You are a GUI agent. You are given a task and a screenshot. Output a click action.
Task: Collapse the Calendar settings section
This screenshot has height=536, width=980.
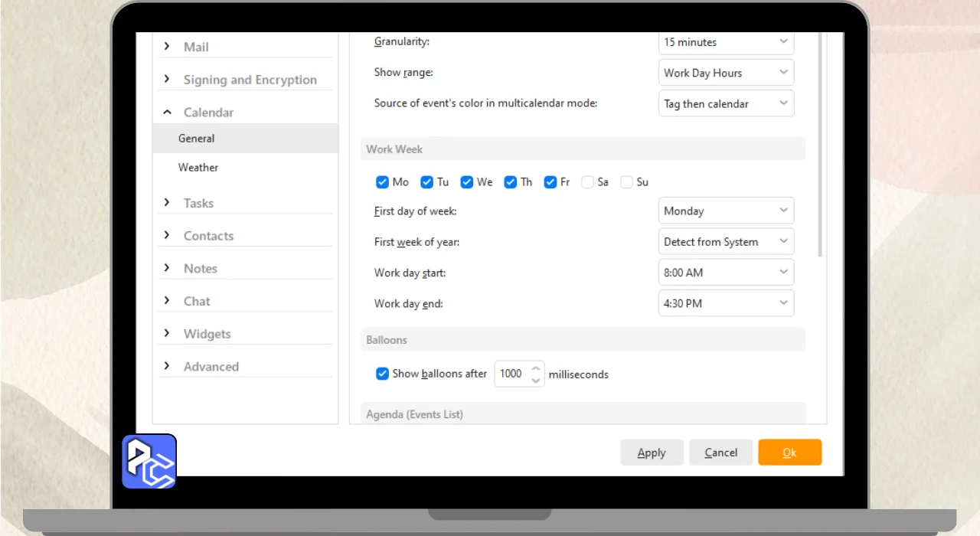167,112
